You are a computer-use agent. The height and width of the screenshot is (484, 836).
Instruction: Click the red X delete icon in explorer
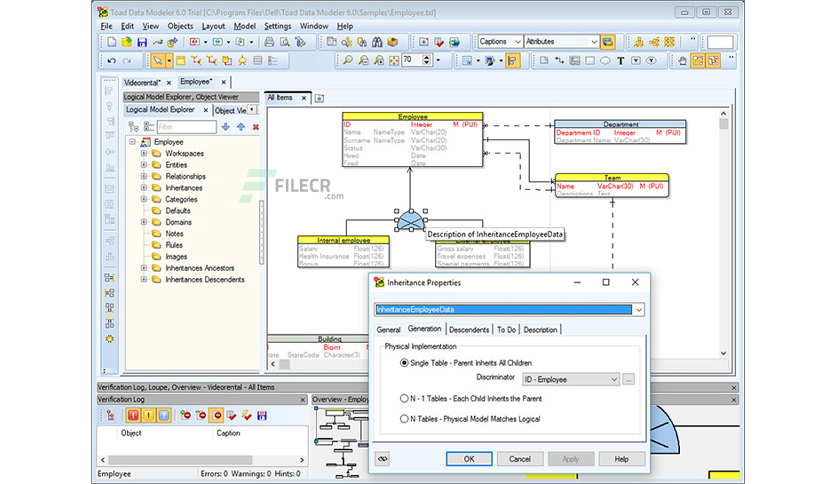[256, 127]
